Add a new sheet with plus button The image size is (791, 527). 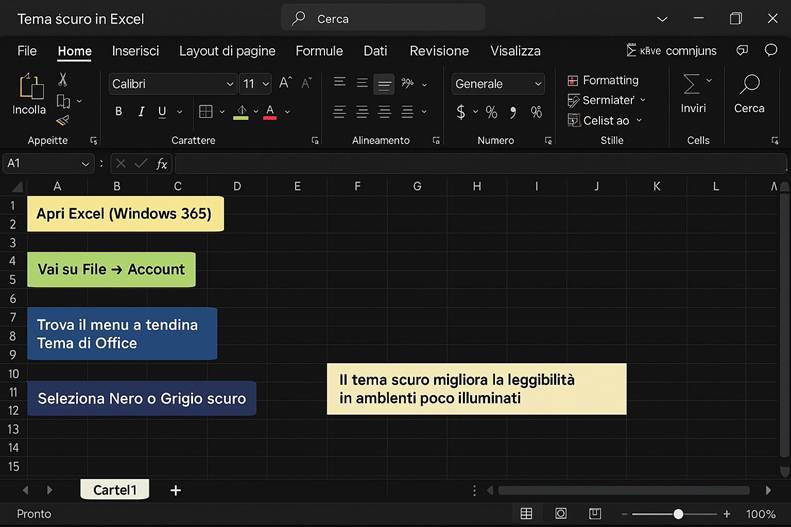coord(176,490)
